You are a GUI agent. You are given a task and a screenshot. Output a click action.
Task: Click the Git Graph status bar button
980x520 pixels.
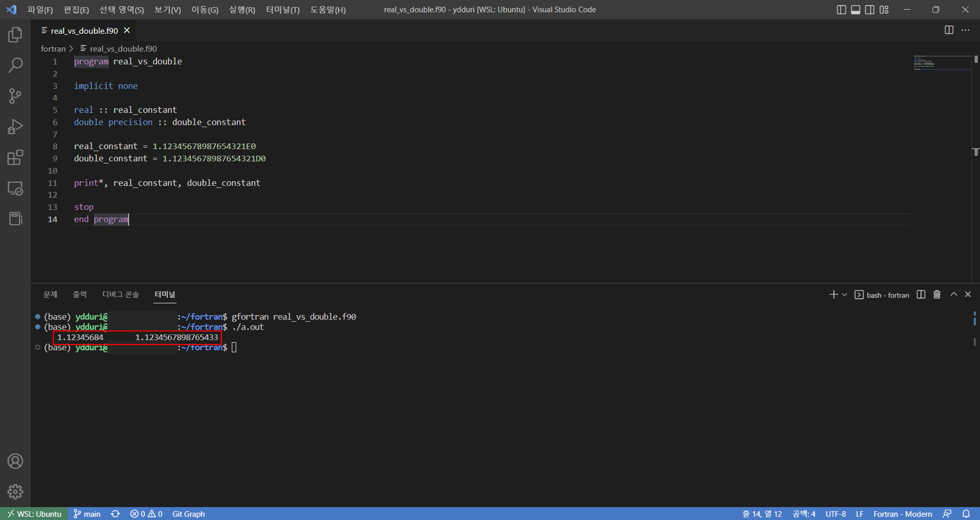click(188, 514)
